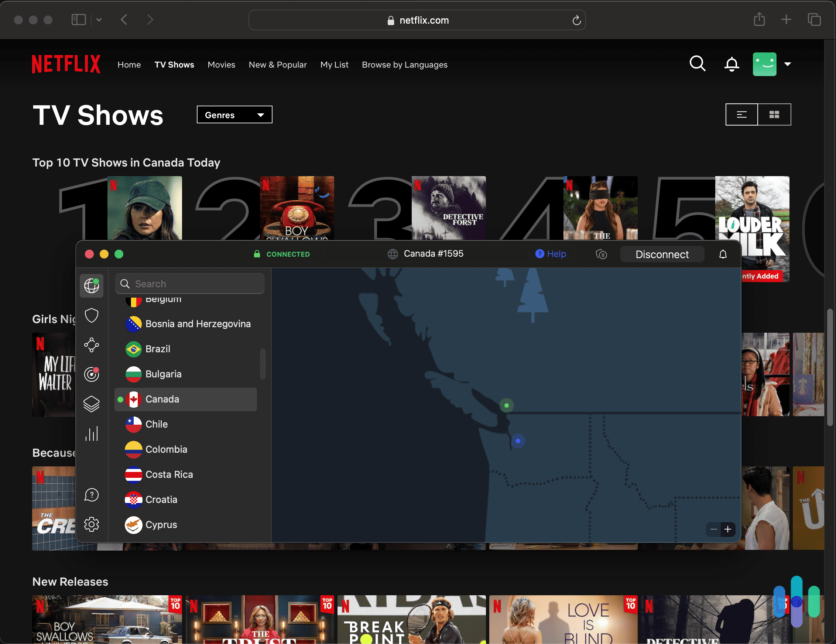This screenshot has height=644, width=836.
Task: Open the Meshnet panel in the VPN sidebar
Action: point(92,345)
